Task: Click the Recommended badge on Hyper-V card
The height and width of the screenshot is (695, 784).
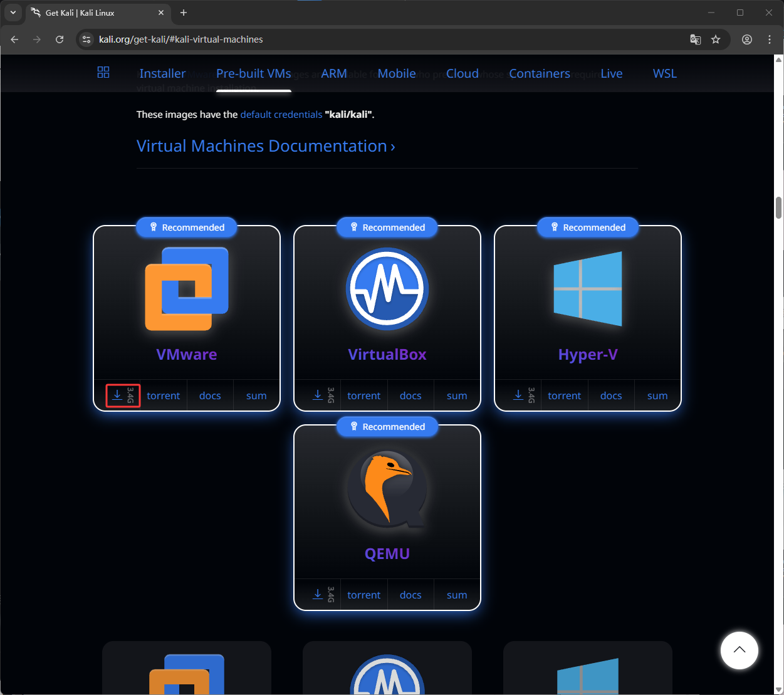Action: (588, 227)
